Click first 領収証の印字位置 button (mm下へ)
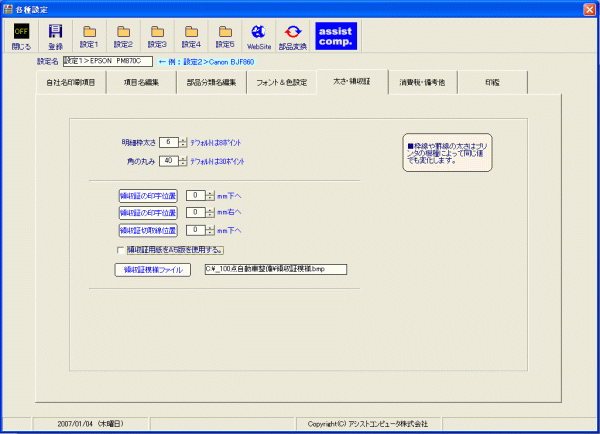The width and height of the screenshot is (600, 434). 148,196
